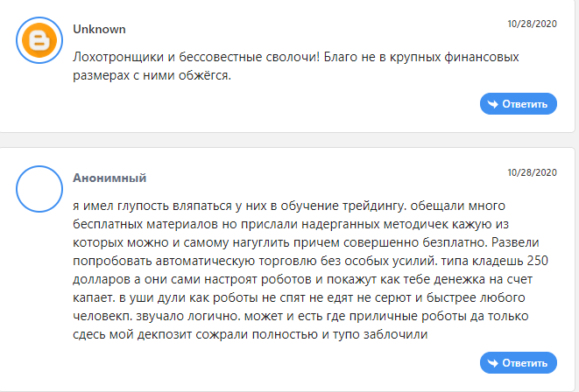Click the 10/28/2020 date on Unknown's comment

pos(532,24)
